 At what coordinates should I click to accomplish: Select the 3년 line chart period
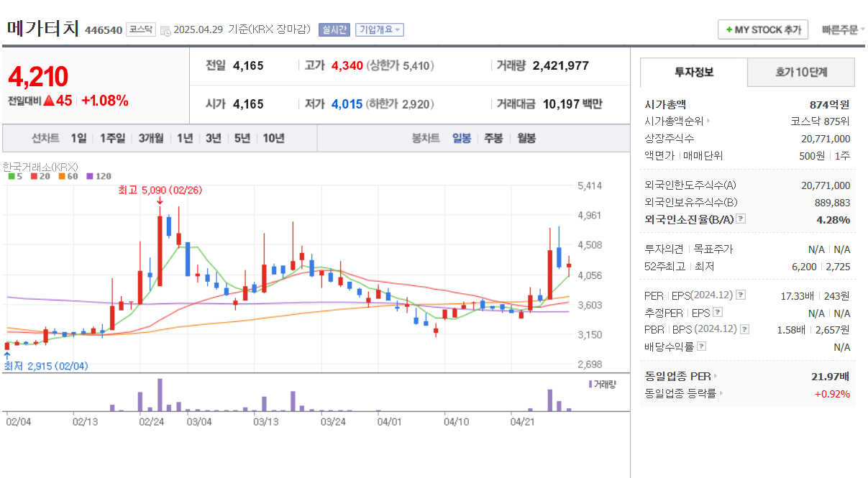(x=213, y=138)
